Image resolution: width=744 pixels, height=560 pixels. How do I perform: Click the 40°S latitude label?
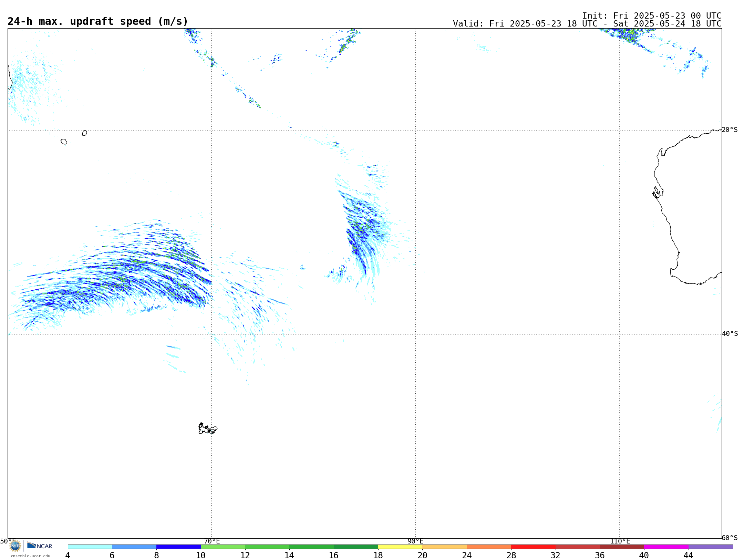click(x=730, y=334)
